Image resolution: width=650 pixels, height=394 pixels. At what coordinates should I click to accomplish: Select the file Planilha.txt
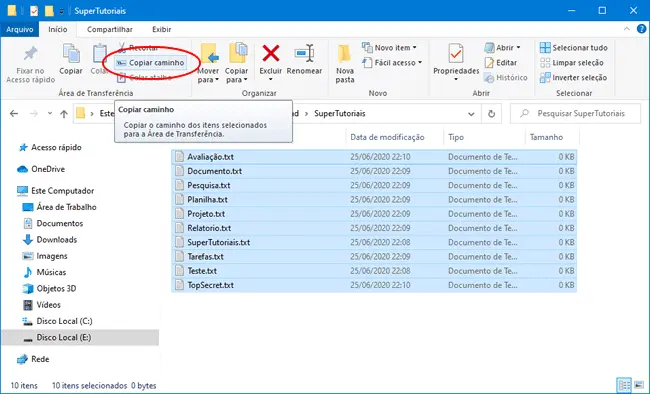[374, 199]
